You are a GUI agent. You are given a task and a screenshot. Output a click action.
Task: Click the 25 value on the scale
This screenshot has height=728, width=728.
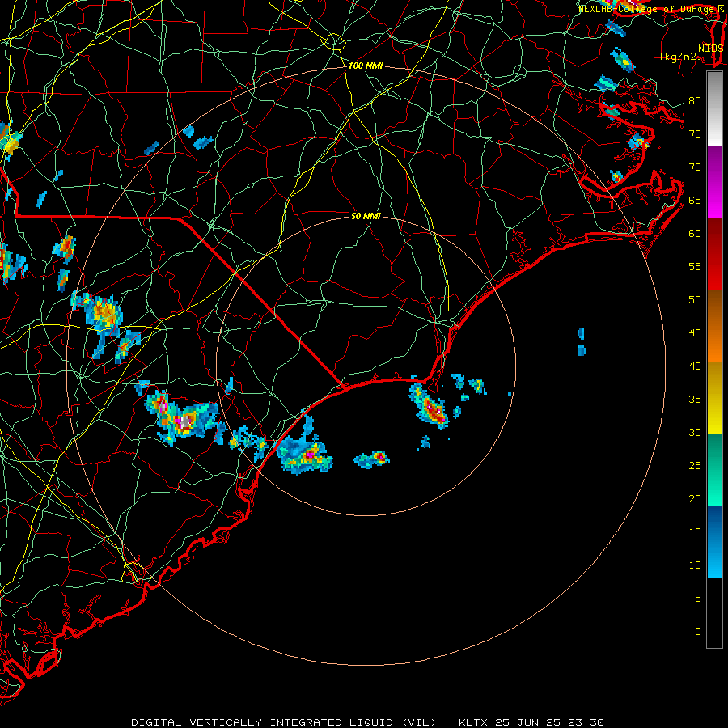click(695, 466)
